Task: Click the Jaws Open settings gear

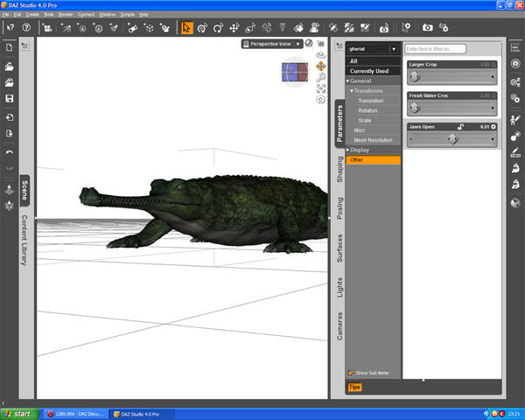Action: point(493,127)
